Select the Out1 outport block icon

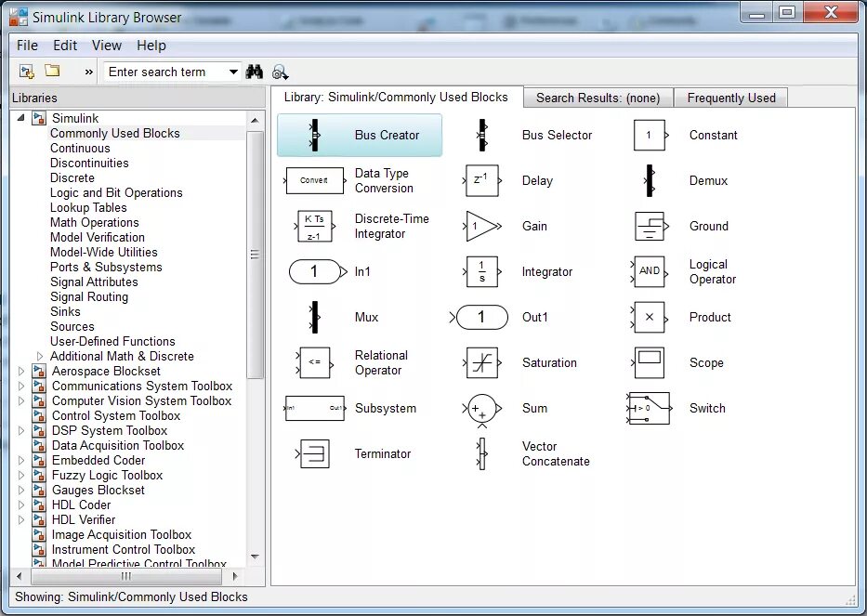coord(479,317)
